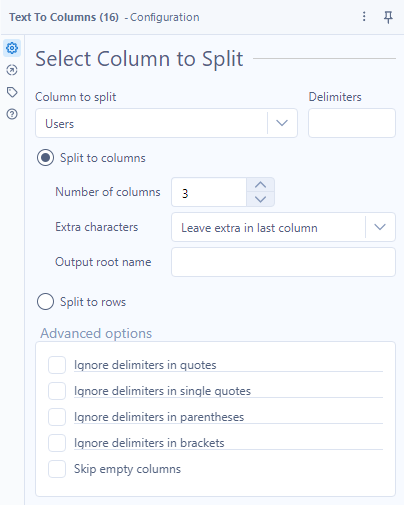404x505 pixels.
Task: Check Ignore delimiters in single quotes
Action: coord(57,391)
